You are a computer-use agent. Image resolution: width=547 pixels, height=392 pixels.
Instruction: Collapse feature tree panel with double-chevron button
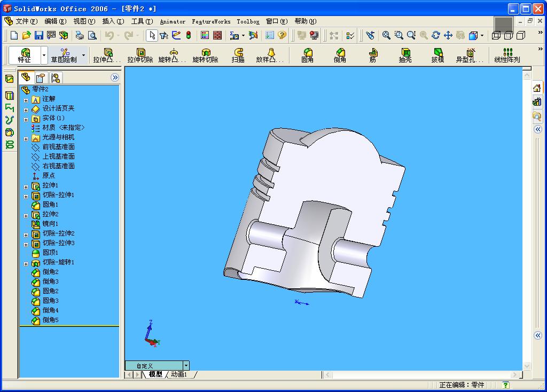(x=115, y=77)
